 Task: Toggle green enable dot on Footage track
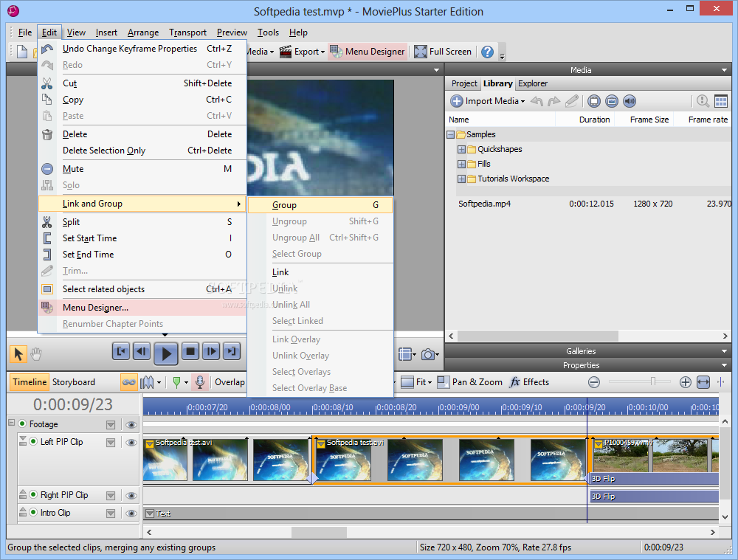click(22, 424)
